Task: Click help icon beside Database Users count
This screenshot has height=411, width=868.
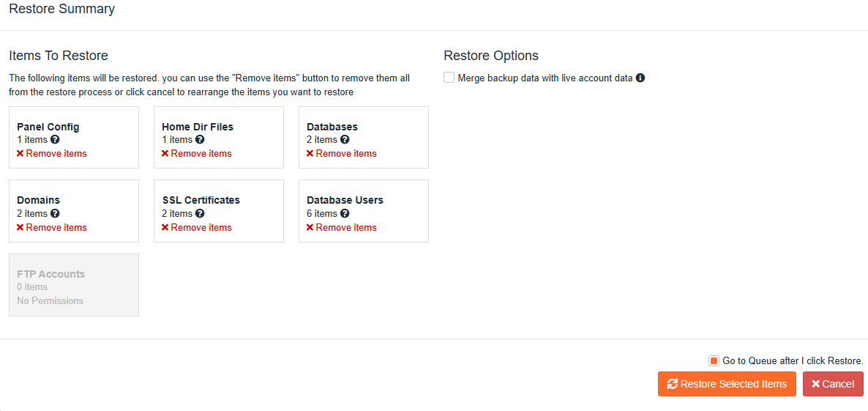Action: [345, 214]
